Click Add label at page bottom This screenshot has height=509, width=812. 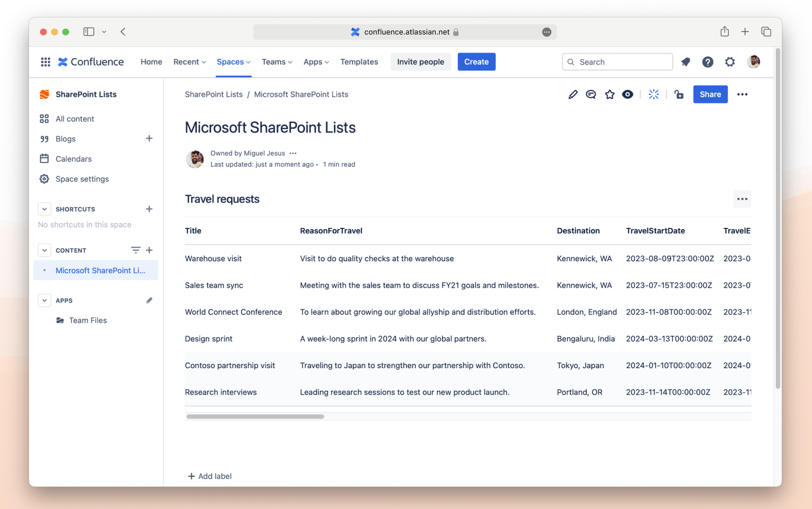210,476
